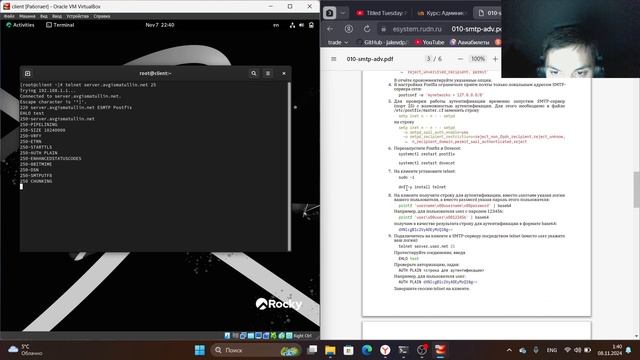The height and width of the screenshot is (360, 640).
Task: Open the Вид menu in VirtualBox
Action: 44,16
